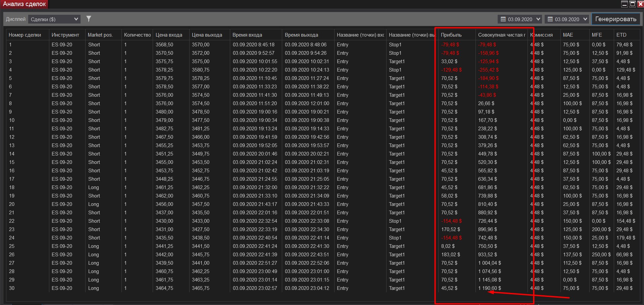Click the cumulative net value 1 145,08 $
Image resolution: width=644 pixels, height=305 pixels.
(490, 280)
